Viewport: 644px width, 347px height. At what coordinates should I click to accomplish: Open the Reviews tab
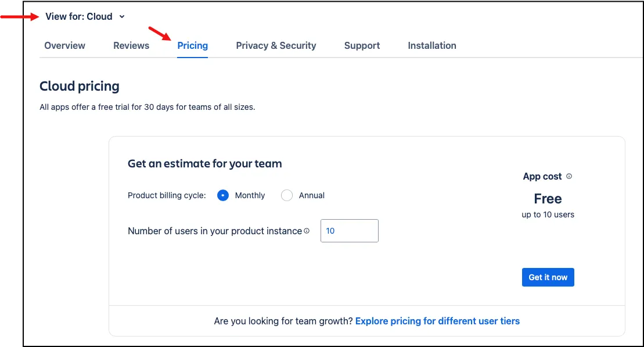click(131, 46)
